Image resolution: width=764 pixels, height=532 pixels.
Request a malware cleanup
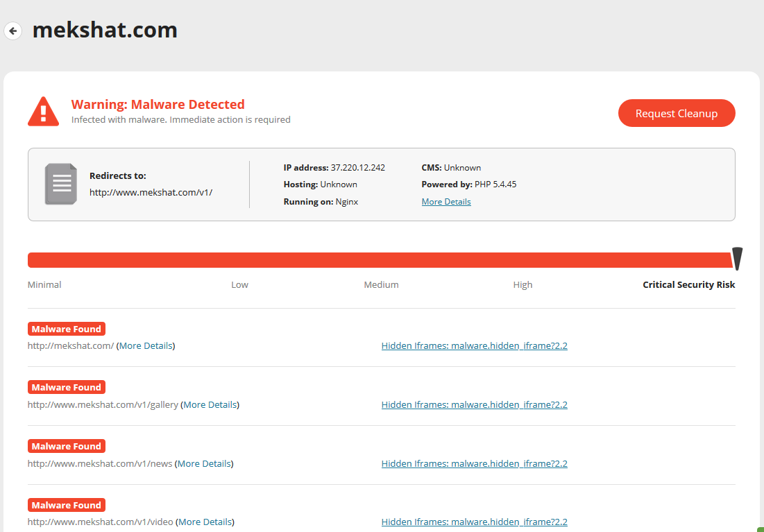tap(677, 113)
